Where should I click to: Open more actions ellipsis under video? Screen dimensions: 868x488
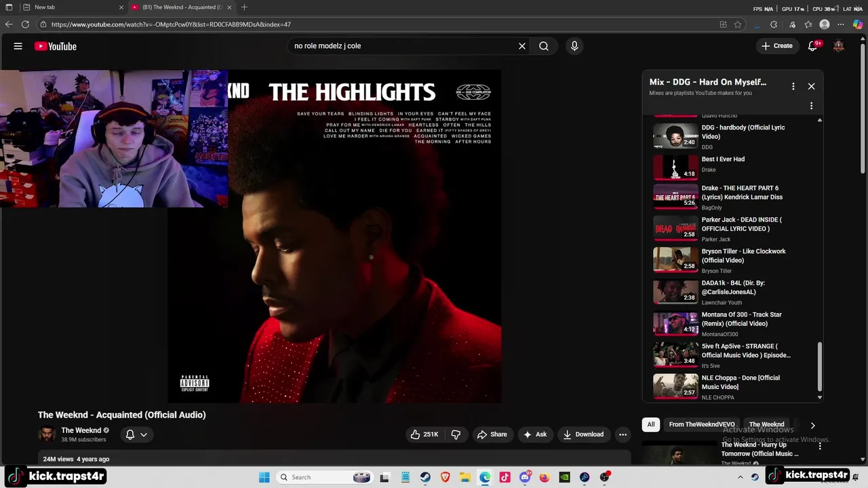coord(623,434)
